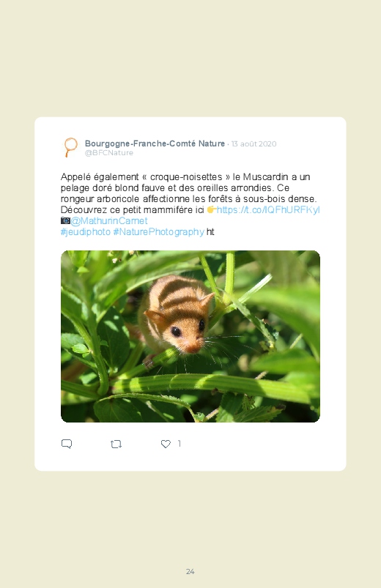Click the page number 24
Screen dimensions: 381x588
tap(190, 571)
